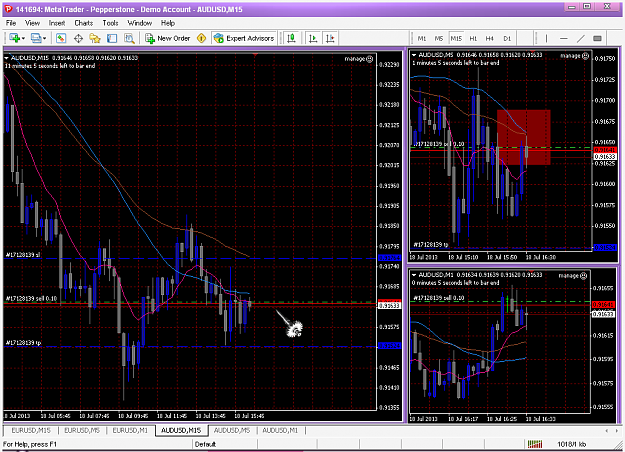Screen dimensions: 625x452
Task: Open the File menu
Action: point(11,23)
